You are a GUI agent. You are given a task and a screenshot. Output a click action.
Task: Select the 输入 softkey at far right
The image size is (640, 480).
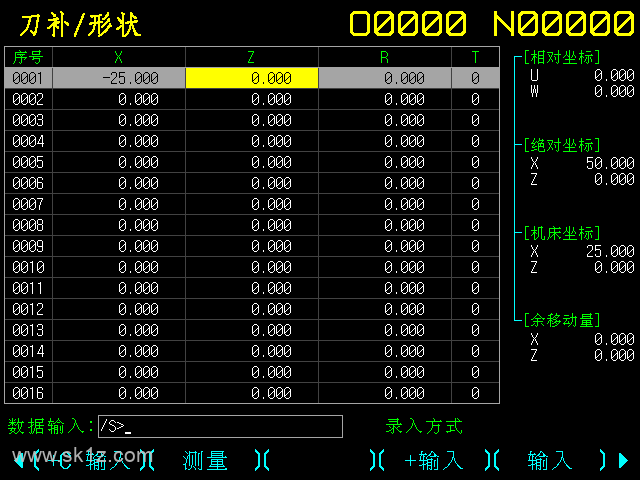click(x=550, y=461)
